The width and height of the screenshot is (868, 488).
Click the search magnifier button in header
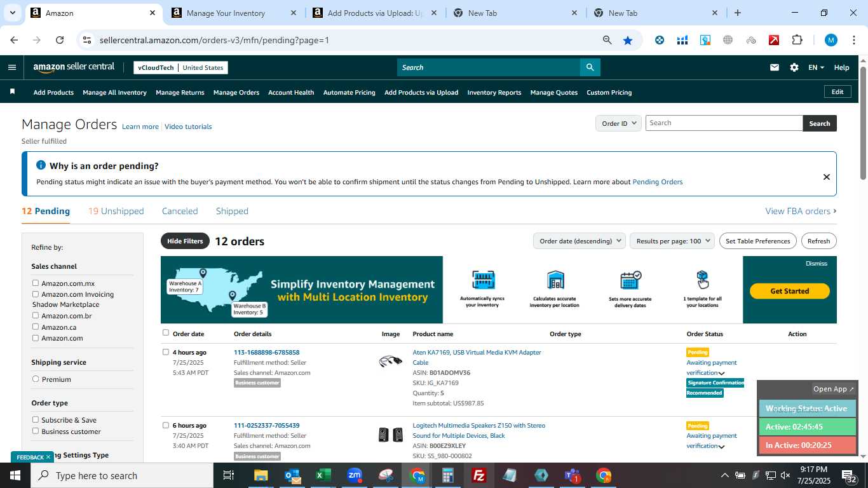pos(590,67)
